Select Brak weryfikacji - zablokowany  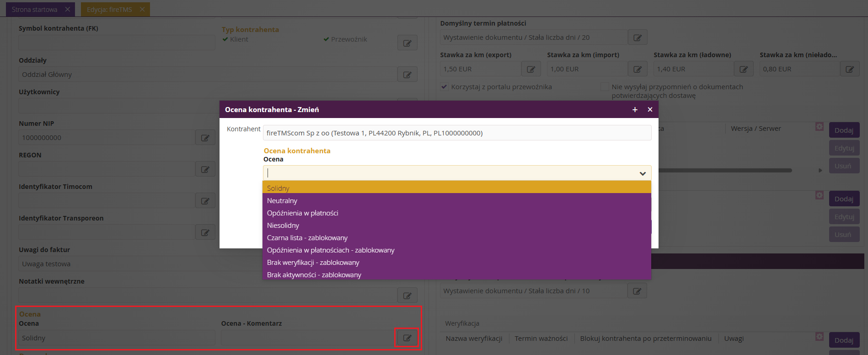click(456, 262)
